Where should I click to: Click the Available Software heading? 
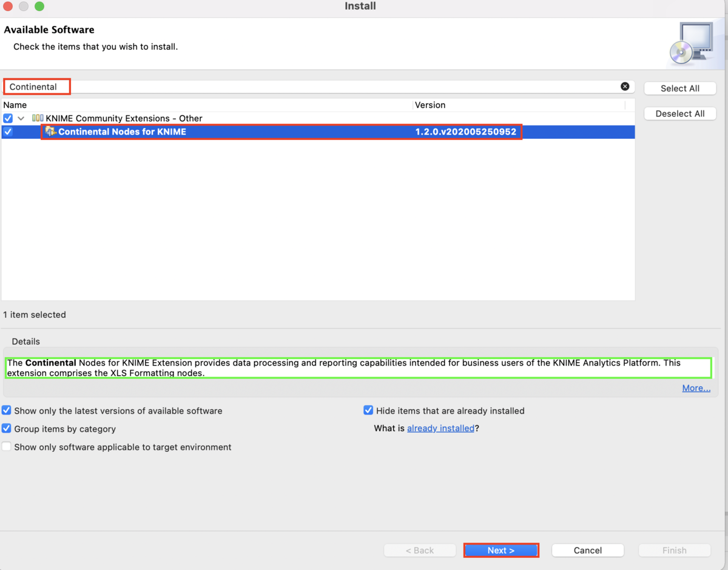[x=49, y=30]
